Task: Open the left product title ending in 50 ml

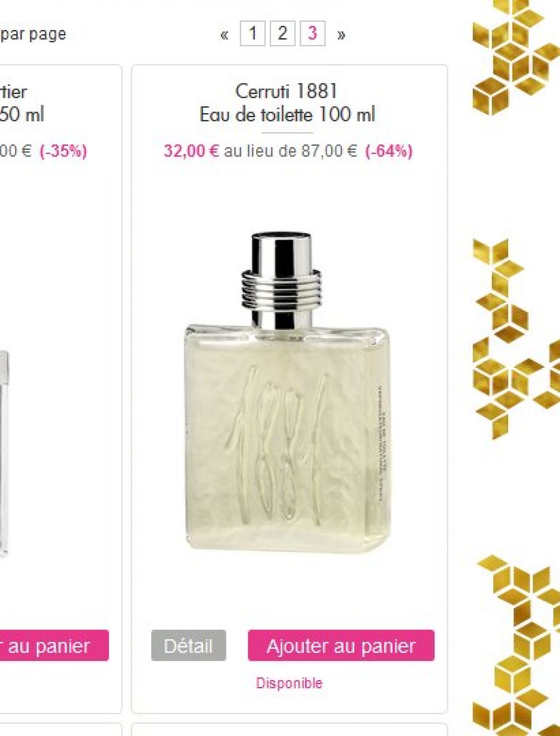Action: [x=22, y=103]
